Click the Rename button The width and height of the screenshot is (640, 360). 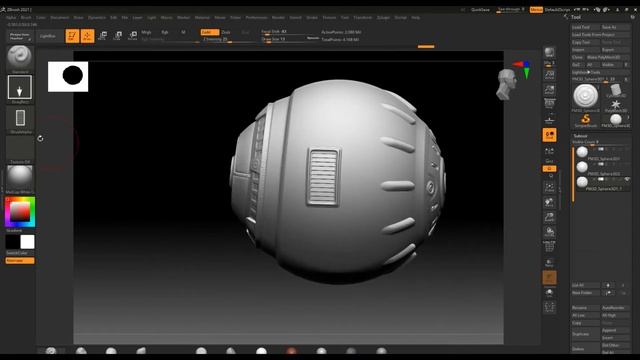(585, 308)
